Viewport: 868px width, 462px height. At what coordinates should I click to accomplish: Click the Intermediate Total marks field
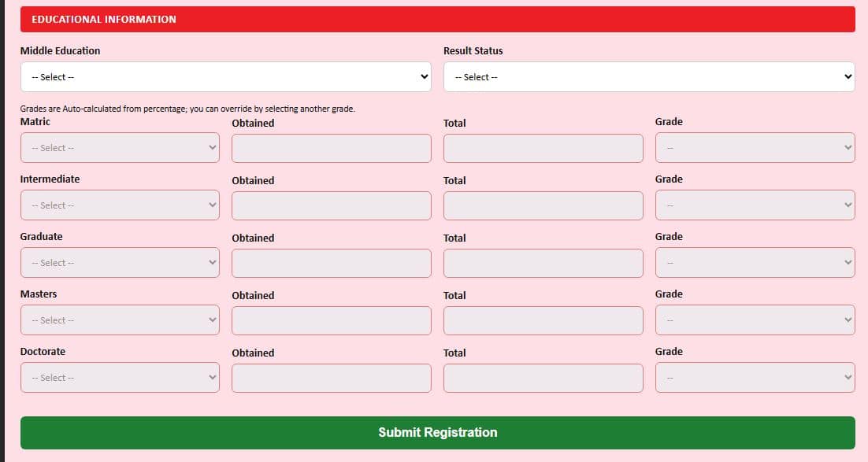[x=543, y=206]
